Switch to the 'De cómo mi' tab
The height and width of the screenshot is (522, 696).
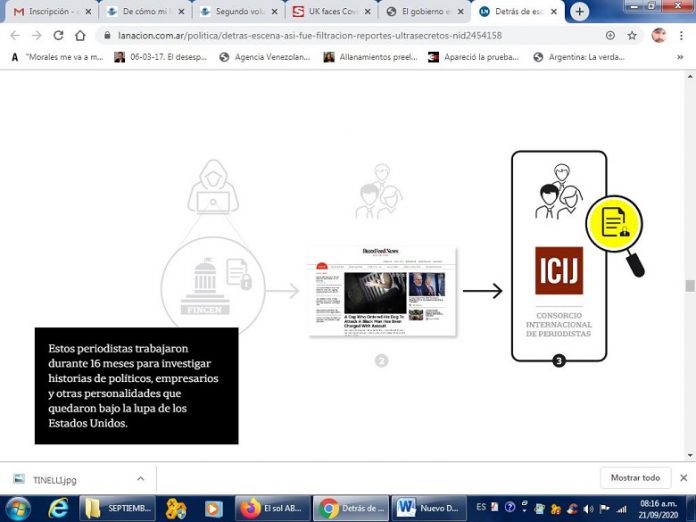point(147,12)
